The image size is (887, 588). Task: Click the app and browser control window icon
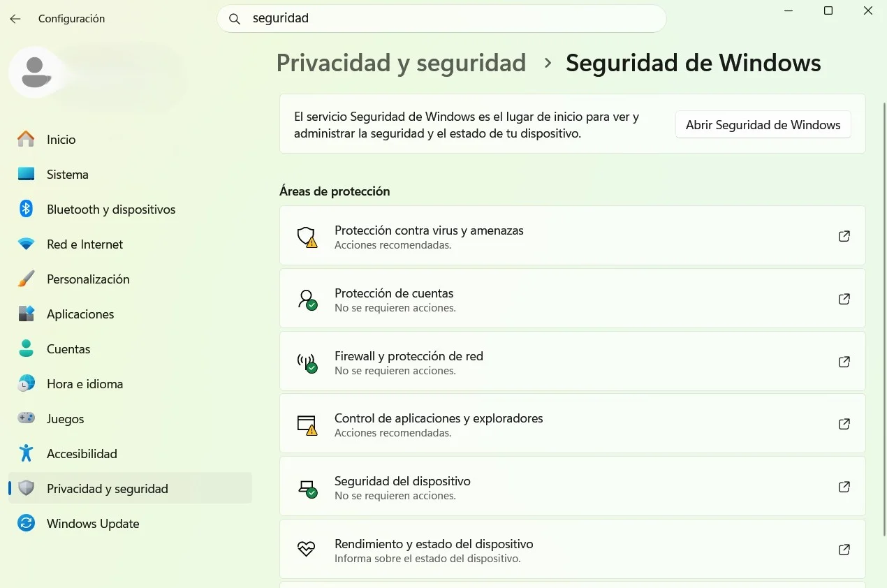[307, 425]
